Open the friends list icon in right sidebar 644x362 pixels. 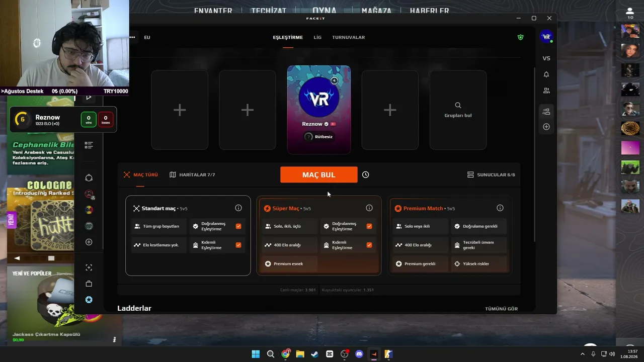click(546, 90)
